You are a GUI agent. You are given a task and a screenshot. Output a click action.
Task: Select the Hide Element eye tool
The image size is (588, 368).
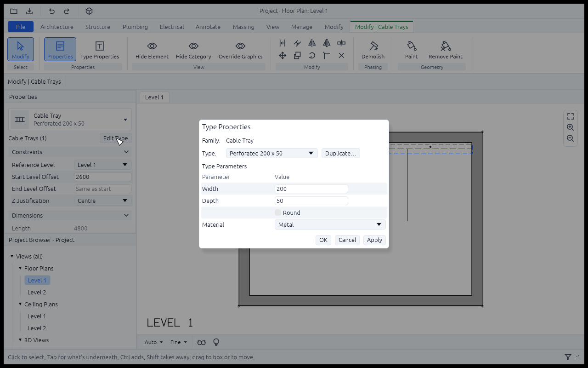[x=152, y=50]
